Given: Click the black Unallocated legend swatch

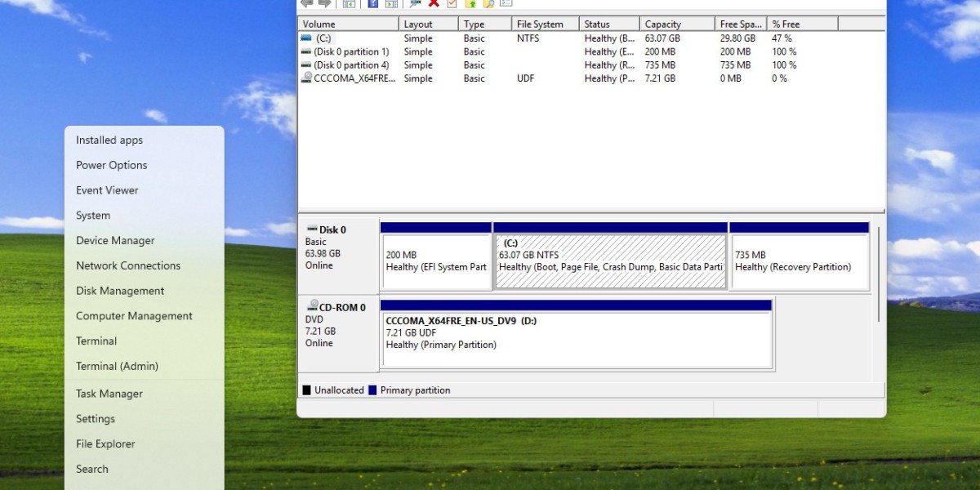Looking at the screenshot, I should click(x=307, y=390).
